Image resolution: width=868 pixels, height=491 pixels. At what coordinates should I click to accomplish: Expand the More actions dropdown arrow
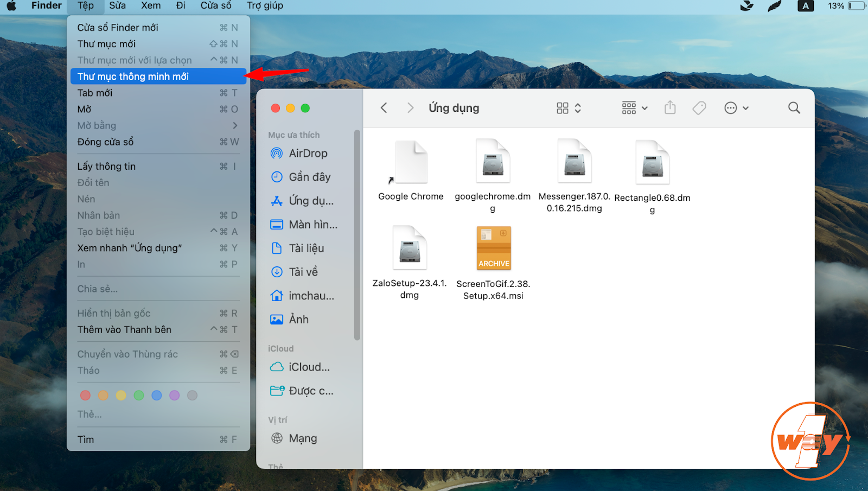[x=745, y=109]
